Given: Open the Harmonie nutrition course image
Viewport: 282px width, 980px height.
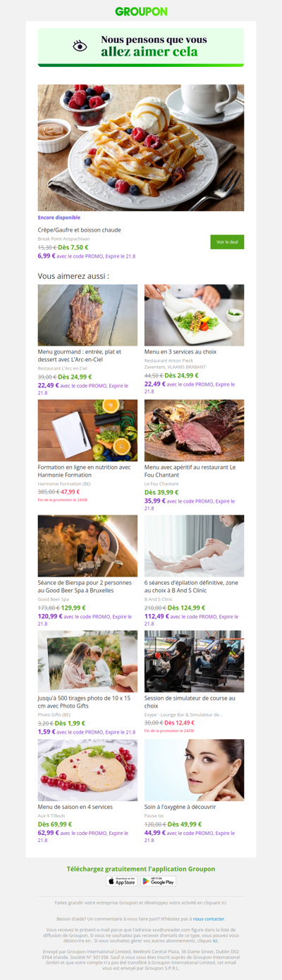Looking at the screenshot, I should [87, 431].
